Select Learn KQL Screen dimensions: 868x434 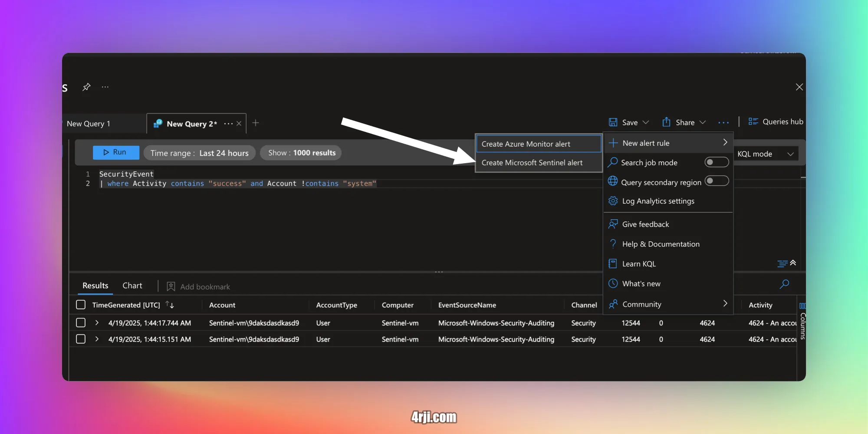(638, 263)
